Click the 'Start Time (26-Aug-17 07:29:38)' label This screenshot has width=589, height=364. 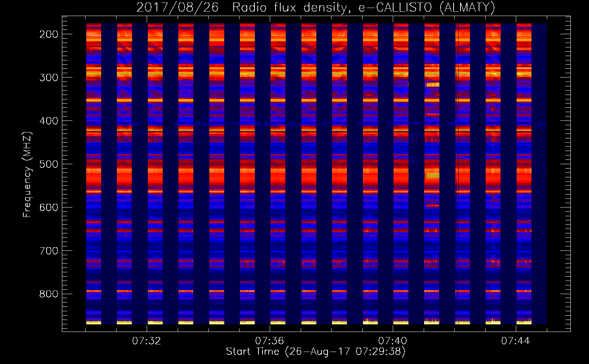(316, 352)
